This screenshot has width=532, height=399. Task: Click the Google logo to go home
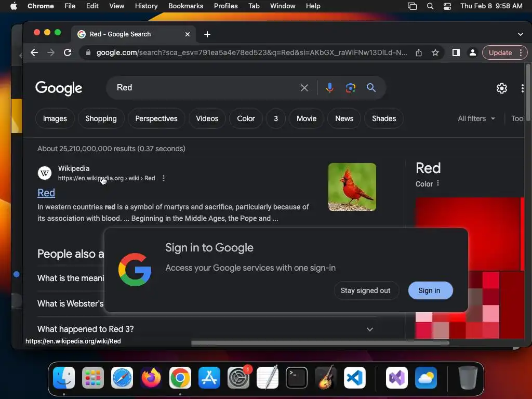(59, 88)
